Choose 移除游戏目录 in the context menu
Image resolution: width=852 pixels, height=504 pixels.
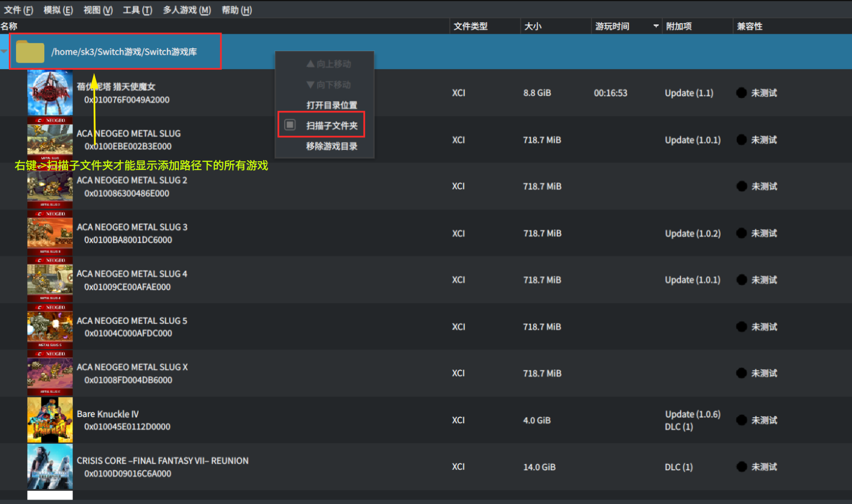332,146
